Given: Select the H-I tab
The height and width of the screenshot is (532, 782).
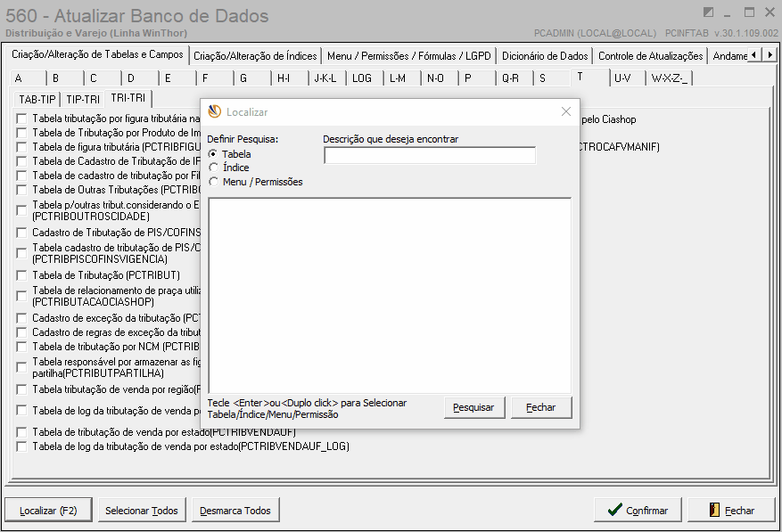Looking at the screenshot, I should 289,78.
